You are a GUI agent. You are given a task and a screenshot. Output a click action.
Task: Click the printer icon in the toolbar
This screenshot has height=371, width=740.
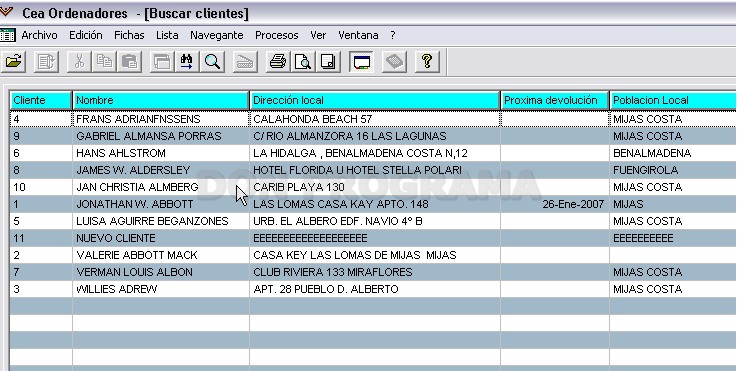tap(278, 62)
